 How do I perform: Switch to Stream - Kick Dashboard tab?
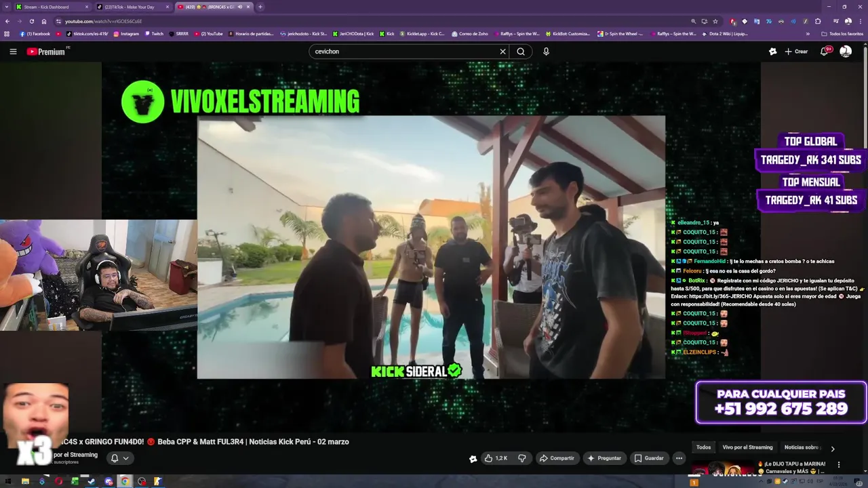coord(52,7)
